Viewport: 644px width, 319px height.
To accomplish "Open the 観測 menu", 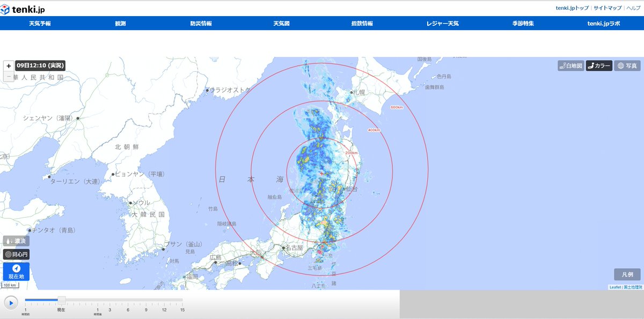I will tap(120, 24).
